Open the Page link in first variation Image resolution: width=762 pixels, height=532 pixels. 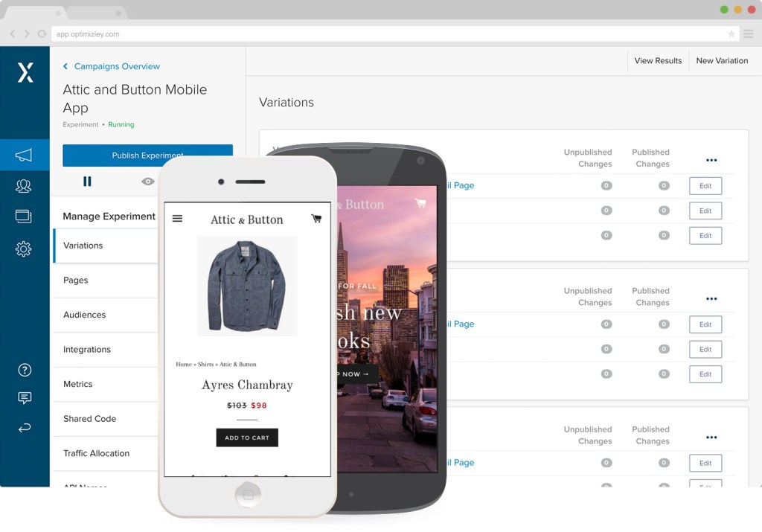461,185
